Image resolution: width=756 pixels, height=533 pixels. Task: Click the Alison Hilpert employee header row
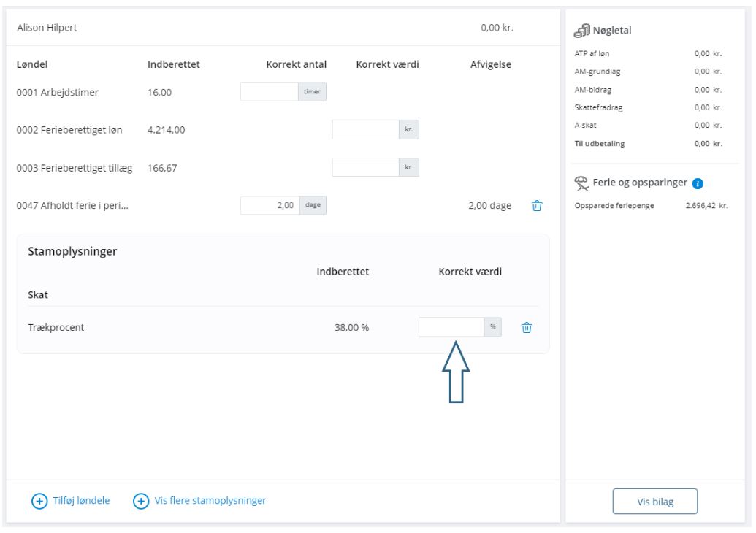coord(283,28)
